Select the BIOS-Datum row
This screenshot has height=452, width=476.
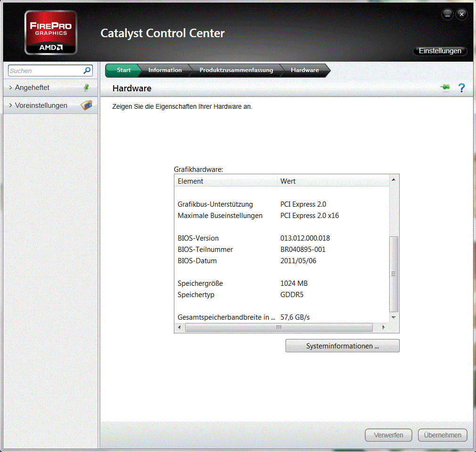click(282, 260)
